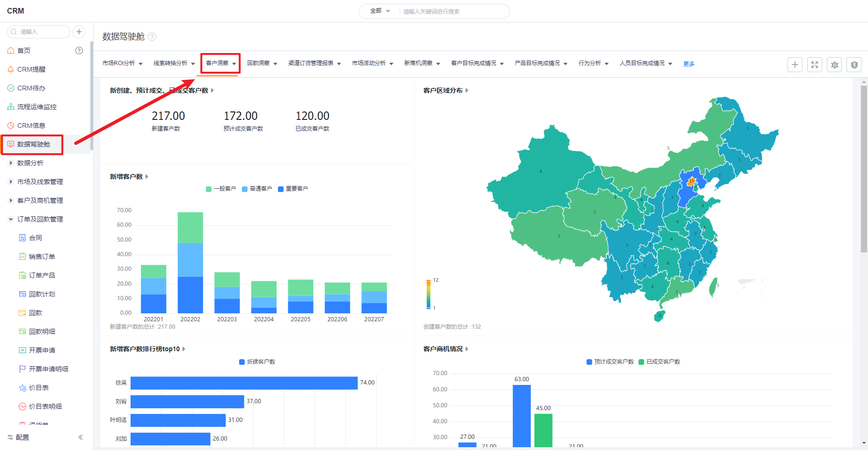Expand 数据分析 tree node
Image resolution: width=868 pixels, height=450 pixels.
pyautogui.click(x=11, y=163)
